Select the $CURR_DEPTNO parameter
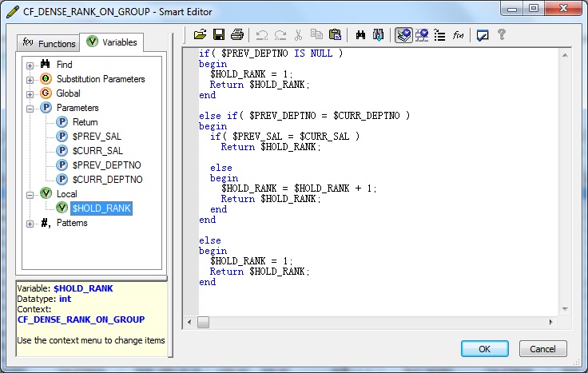 pyautogui.click(x=107, y=180)
